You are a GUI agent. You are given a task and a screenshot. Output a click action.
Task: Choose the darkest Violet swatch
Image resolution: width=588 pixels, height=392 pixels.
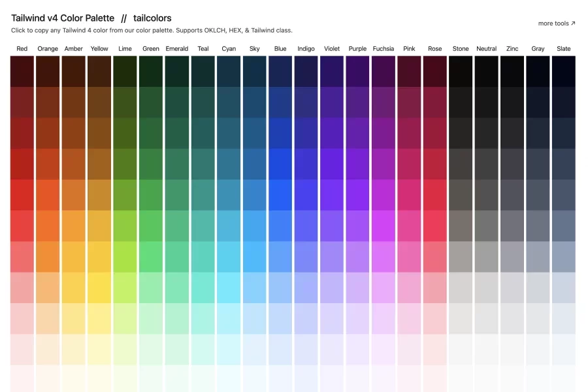[x=332, y=71]
